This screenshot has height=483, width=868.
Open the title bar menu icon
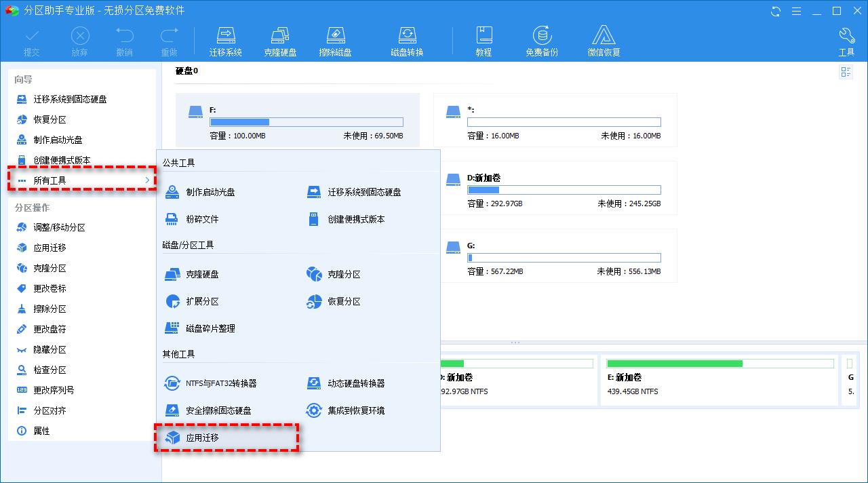(x=797, y=11)
